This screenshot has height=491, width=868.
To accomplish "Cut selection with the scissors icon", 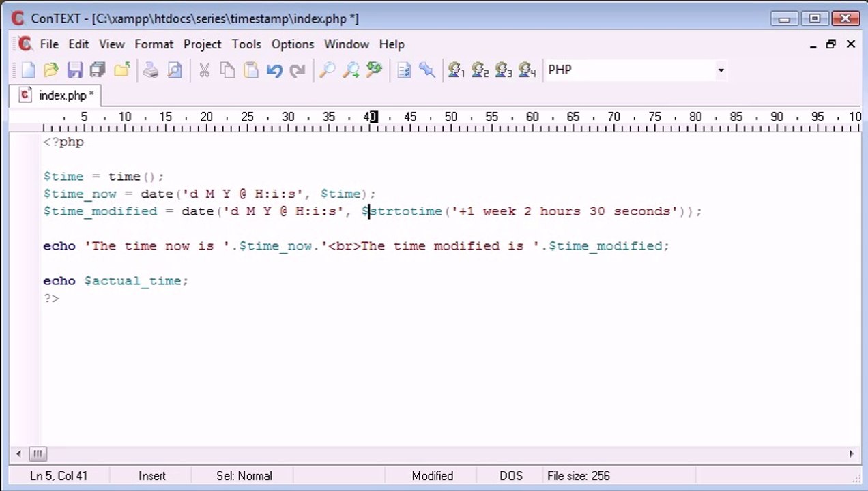I will (204, 70).
